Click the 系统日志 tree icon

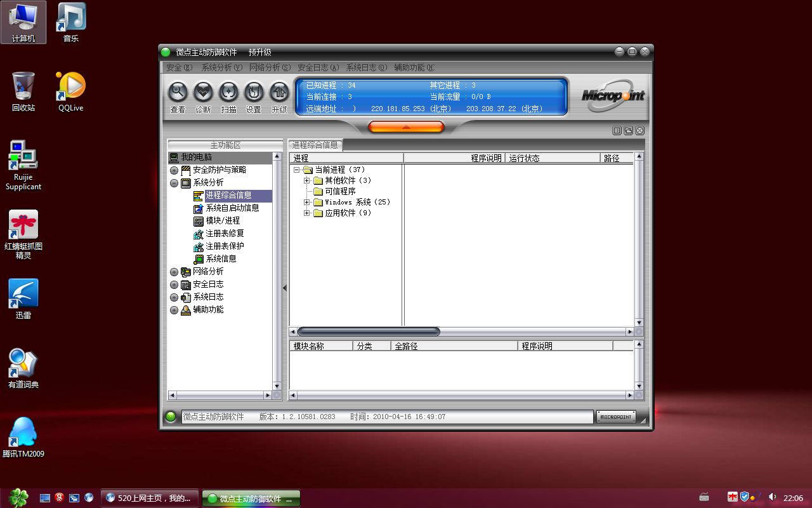(186, 297)
